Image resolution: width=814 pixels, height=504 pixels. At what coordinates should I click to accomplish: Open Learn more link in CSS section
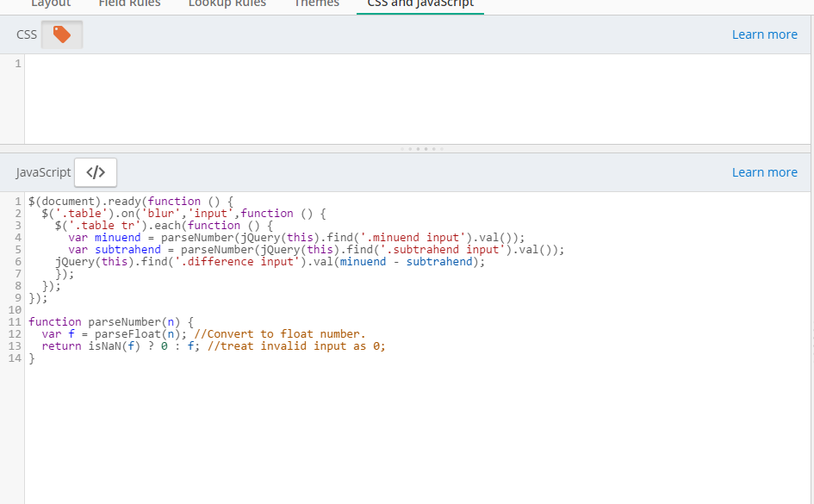point(764,34)
